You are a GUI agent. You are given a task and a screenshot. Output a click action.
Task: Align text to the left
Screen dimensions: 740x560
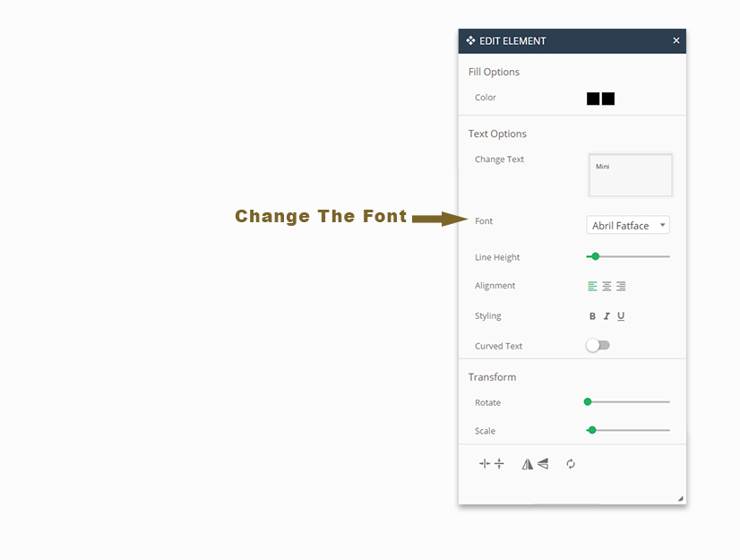pos(592,287)
